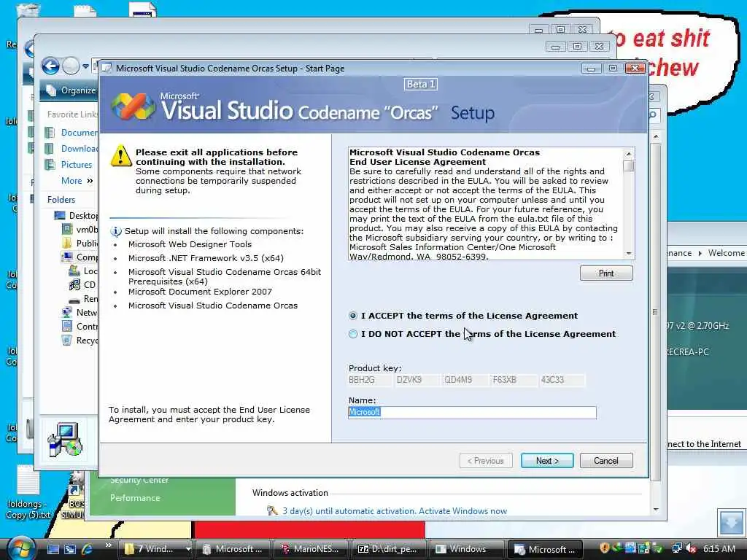The image size is (747, 560).
Task: Open the Downloads favorite link
Action: [x=79, y=149]
